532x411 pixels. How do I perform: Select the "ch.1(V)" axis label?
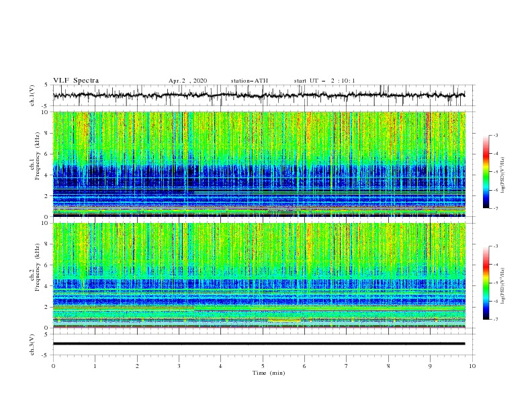click(32, 95)
